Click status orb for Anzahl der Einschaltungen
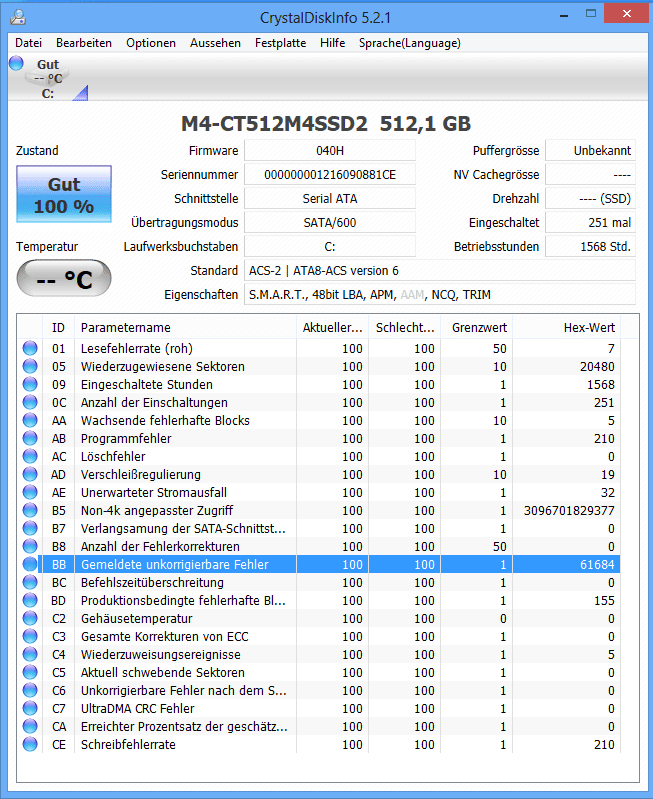The image size is (653, 799). click(x=30, y=402)
